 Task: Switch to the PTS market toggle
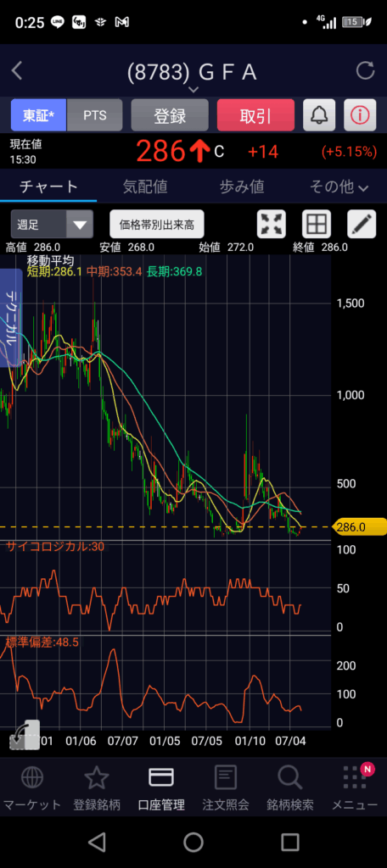click(95, 115)
